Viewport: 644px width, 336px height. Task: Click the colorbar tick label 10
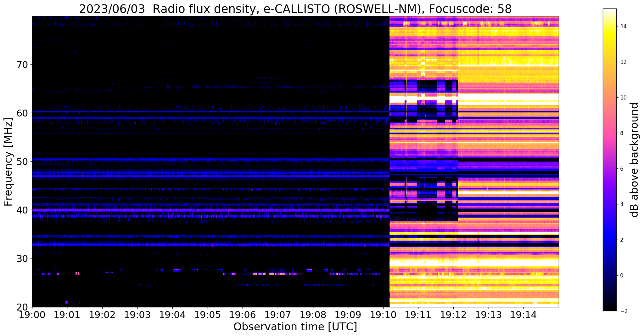(623, 98)
